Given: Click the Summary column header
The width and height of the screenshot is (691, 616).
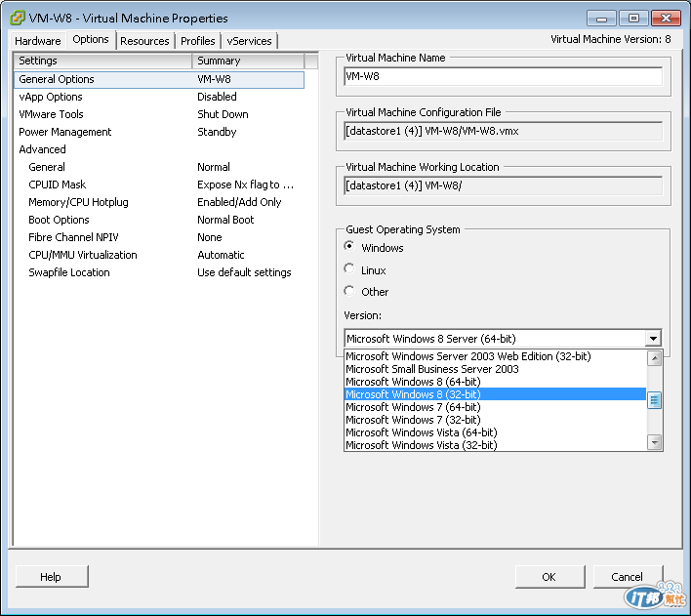Looking at the screenshot, I should [248, 61].
